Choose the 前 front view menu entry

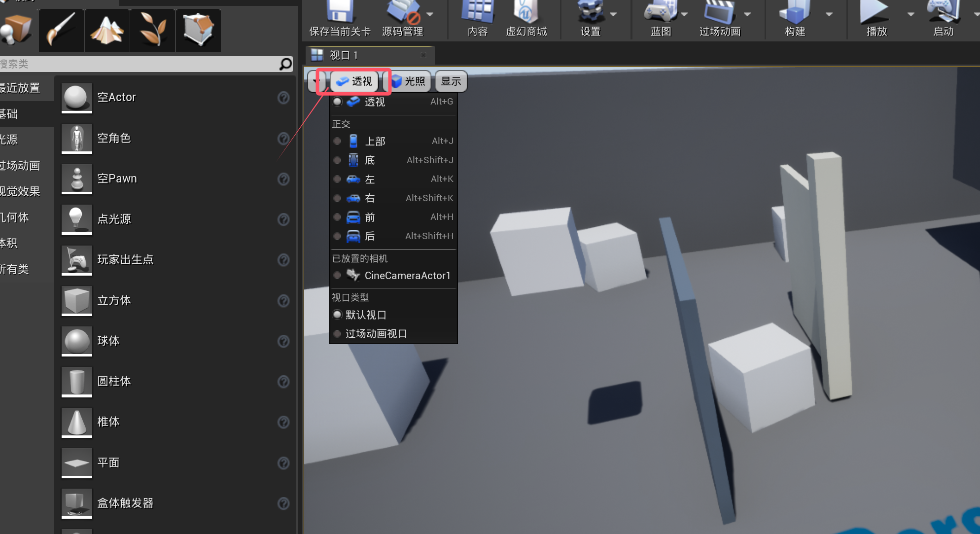370,217
